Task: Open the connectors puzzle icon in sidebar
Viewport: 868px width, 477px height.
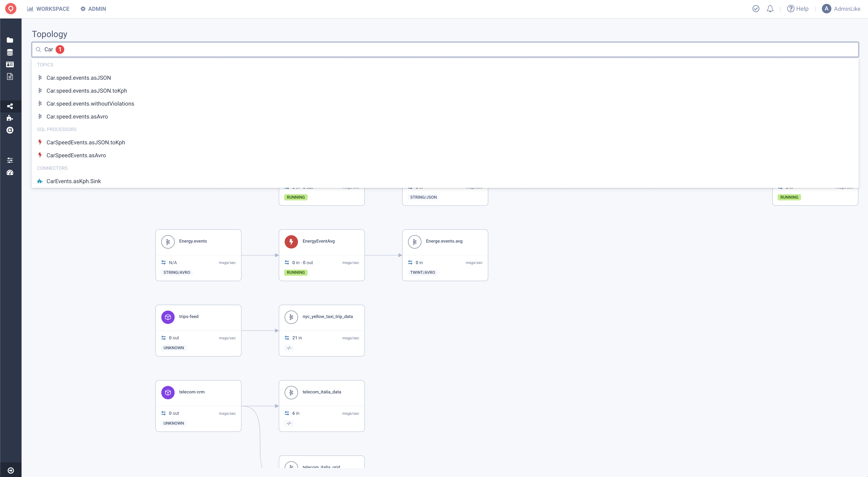Action: point(10,118)
